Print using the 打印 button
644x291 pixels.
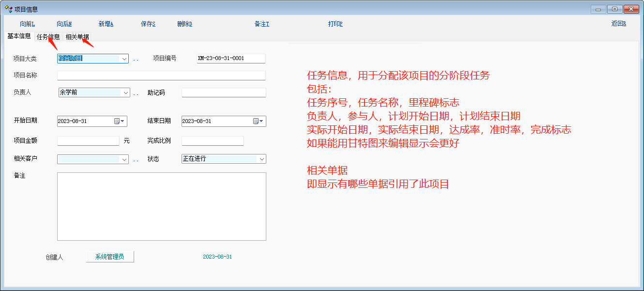335,24
